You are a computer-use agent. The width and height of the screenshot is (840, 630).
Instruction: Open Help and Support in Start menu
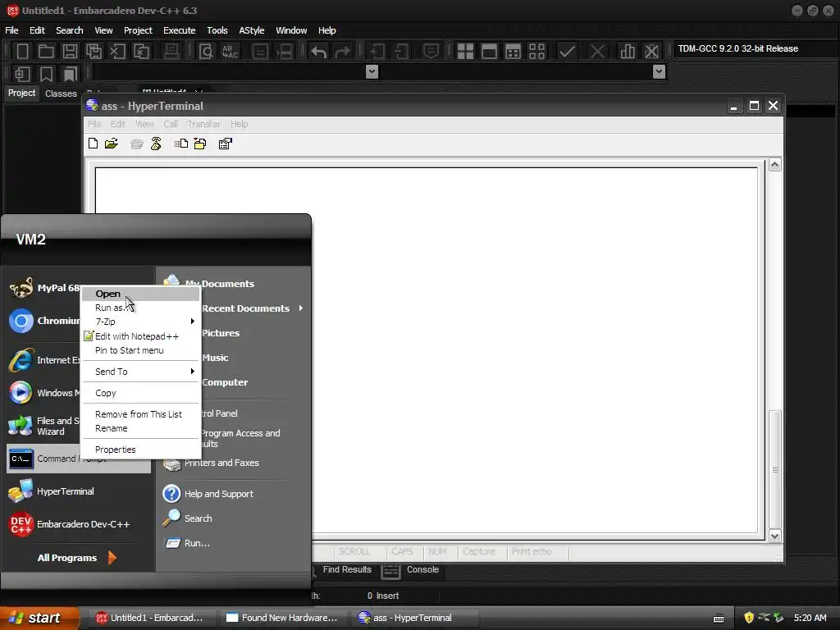(x=208, y=494)
